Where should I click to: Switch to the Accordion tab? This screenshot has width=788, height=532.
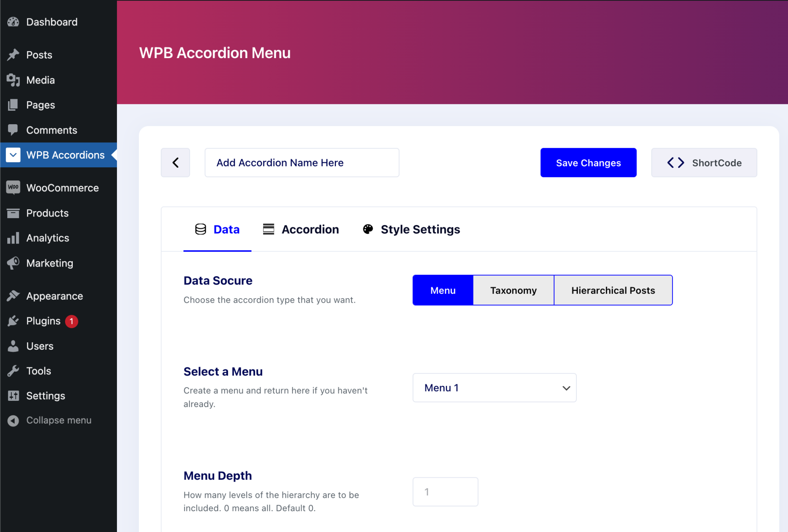[310, 229]
